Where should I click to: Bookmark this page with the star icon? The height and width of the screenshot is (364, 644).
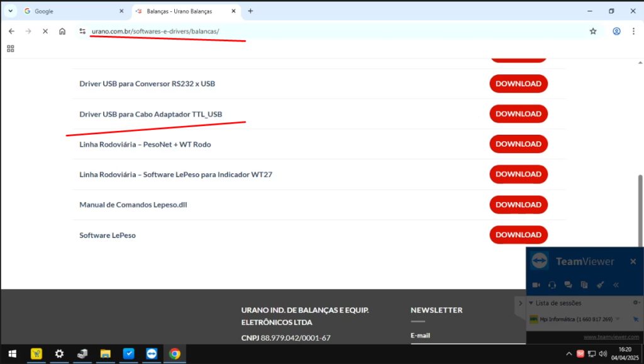[592, 31]
